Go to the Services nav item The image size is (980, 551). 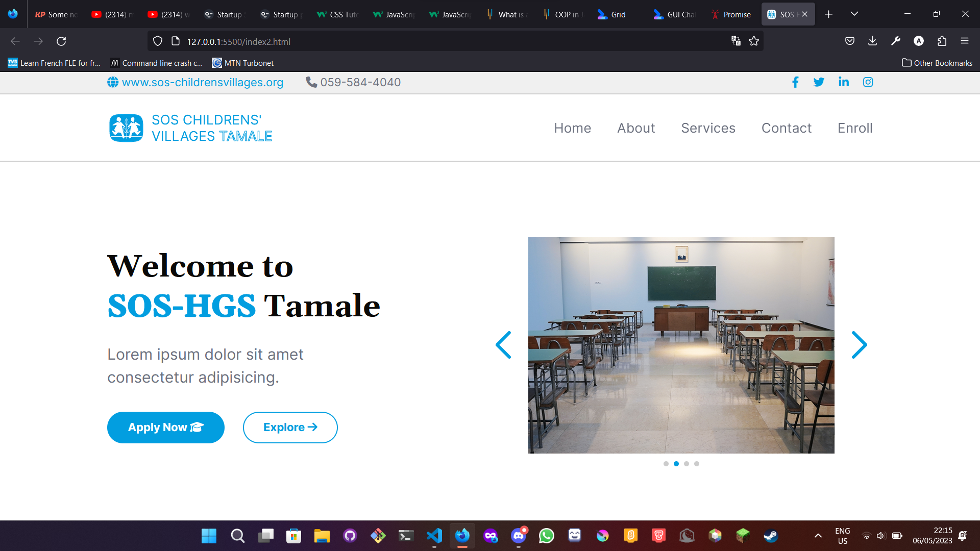point(708,128)
